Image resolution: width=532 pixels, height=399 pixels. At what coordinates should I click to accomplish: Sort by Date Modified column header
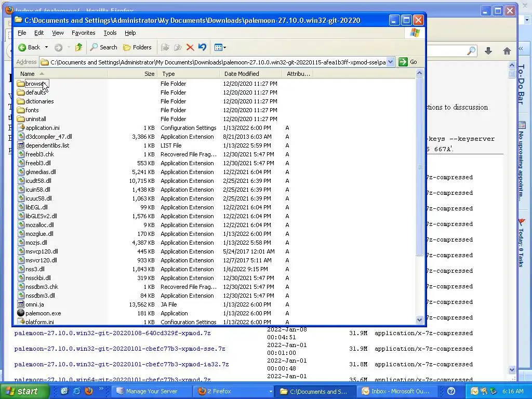(x=251, y=74)
